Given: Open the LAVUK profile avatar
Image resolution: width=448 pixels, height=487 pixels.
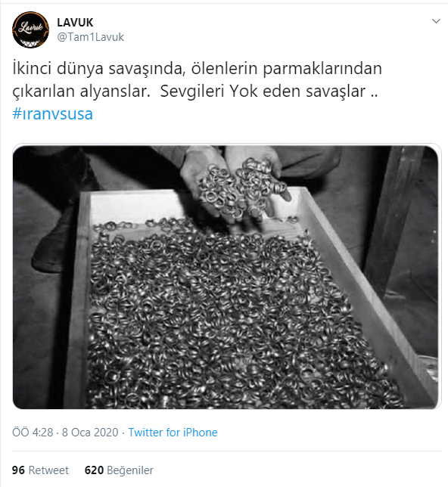Looking at the screenshot, I should (30, 29).
